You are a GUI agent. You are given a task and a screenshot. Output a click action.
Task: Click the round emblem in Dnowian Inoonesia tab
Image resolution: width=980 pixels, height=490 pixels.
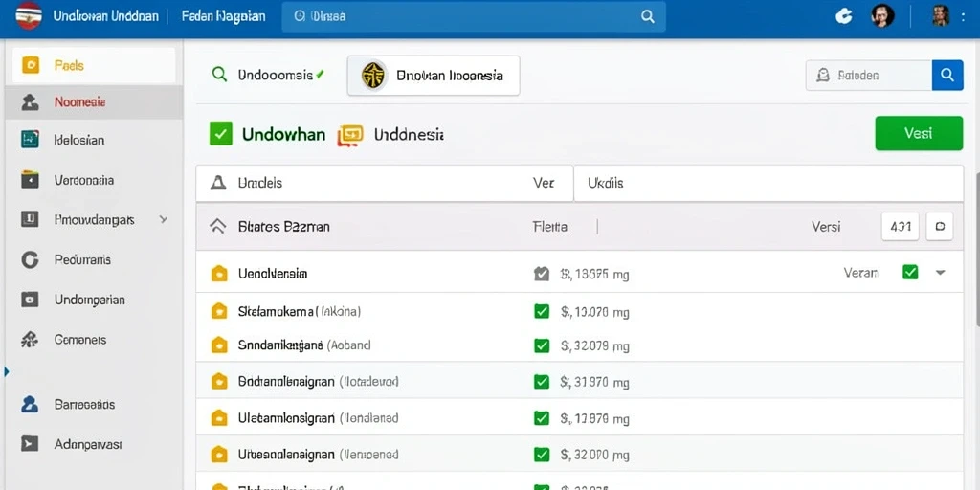point(374,76)
